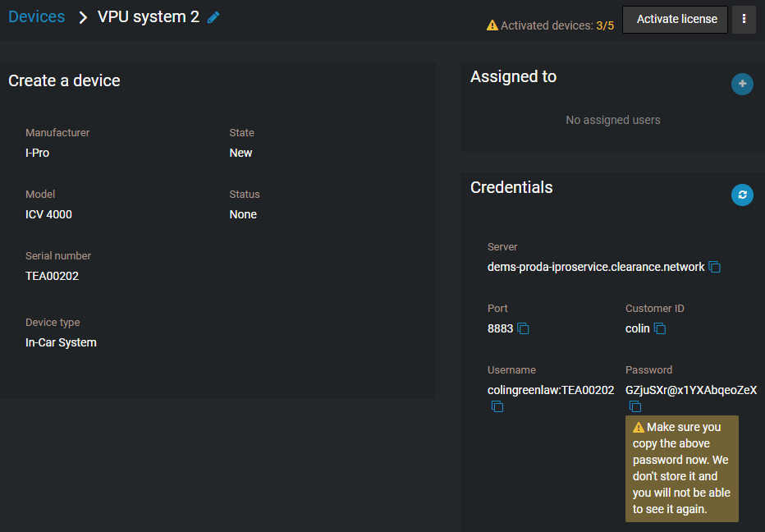765x532 pixels.
Task: Click the Assigned to heading
Action: click(513, 76)
